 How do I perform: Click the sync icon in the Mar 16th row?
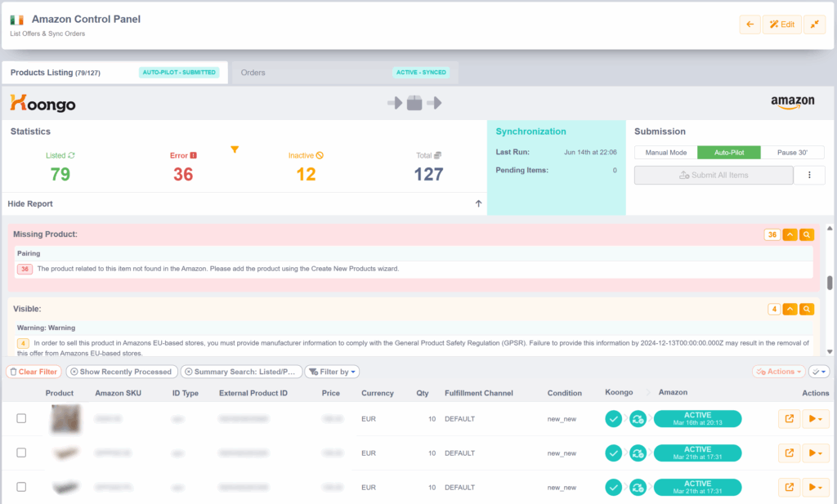pyautogui.click(x=638, y=419)
